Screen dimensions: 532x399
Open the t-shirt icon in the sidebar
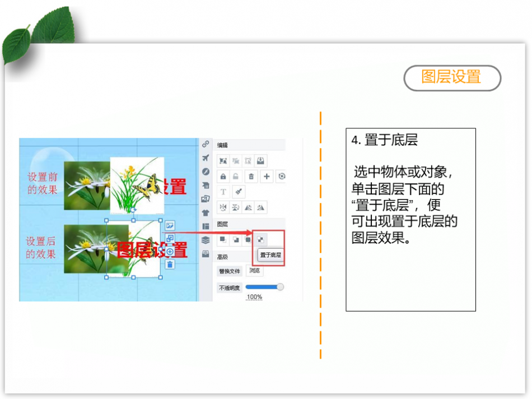click(x=206, y=212)
